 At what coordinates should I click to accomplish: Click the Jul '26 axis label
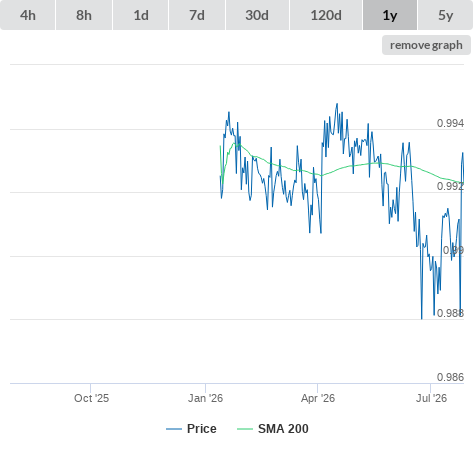[431, 398]
